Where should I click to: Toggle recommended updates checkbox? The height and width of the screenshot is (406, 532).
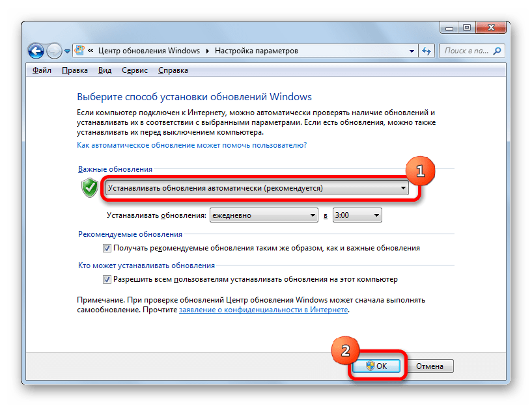coord(107,249)
